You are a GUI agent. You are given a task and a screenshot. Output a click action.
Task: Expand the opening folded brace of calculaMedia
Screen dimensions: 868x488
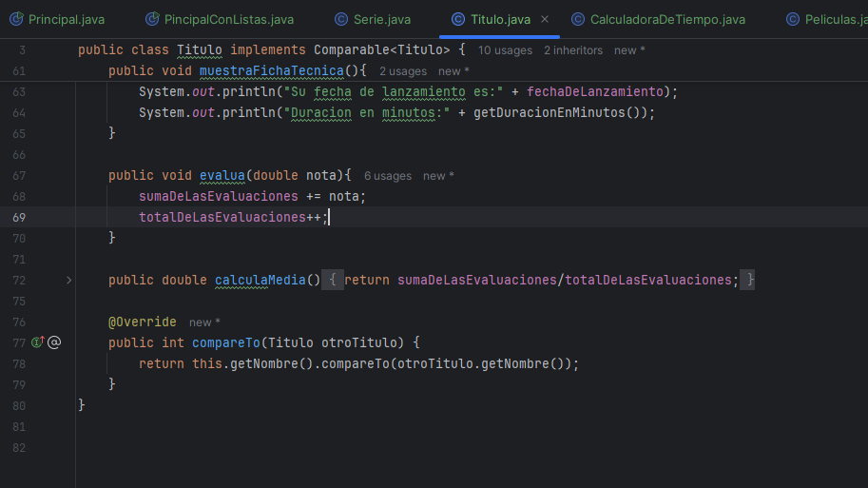[333, 280]
